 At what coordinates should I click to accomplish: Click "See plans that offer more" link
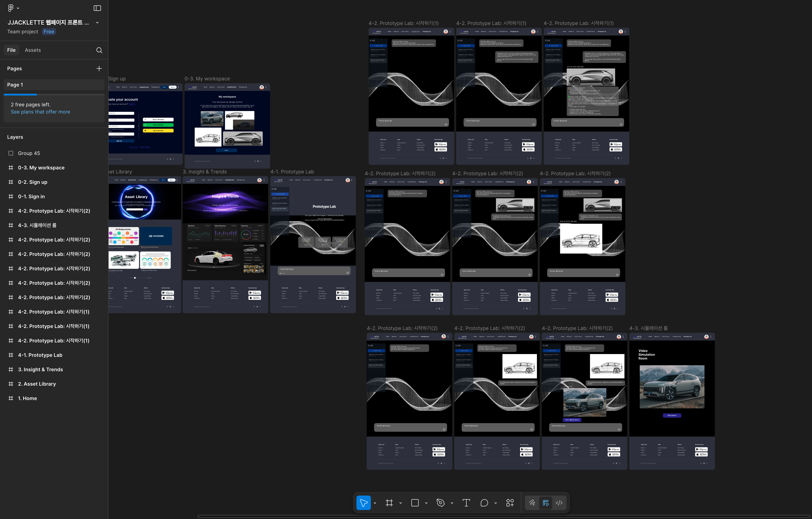(41, 112)
